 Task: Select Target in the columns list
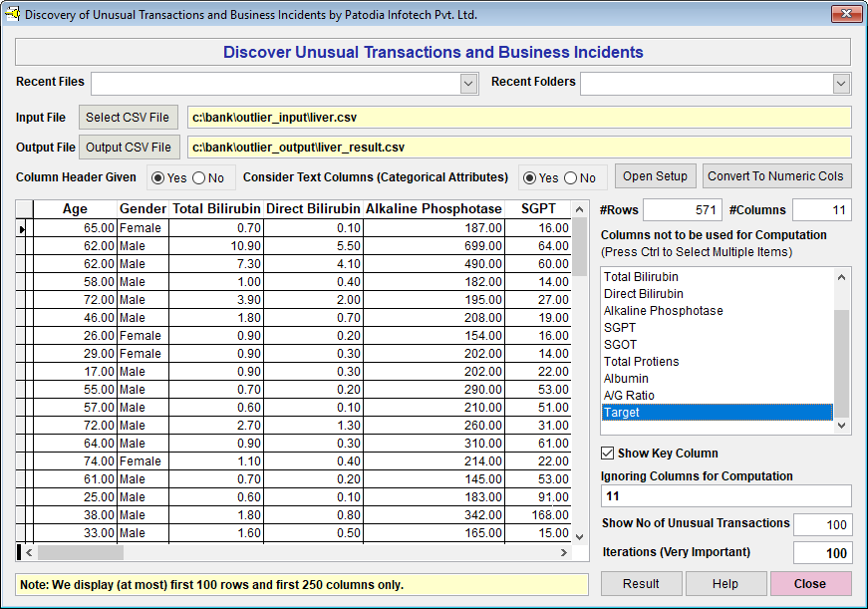[x=717, y=412]
